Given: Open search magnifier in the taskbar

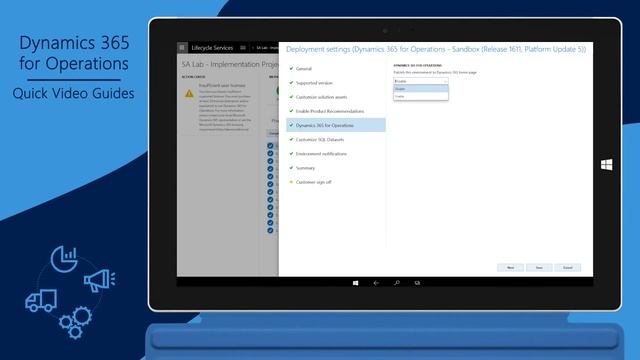Looking at the screenshot, I should [397, 283].
